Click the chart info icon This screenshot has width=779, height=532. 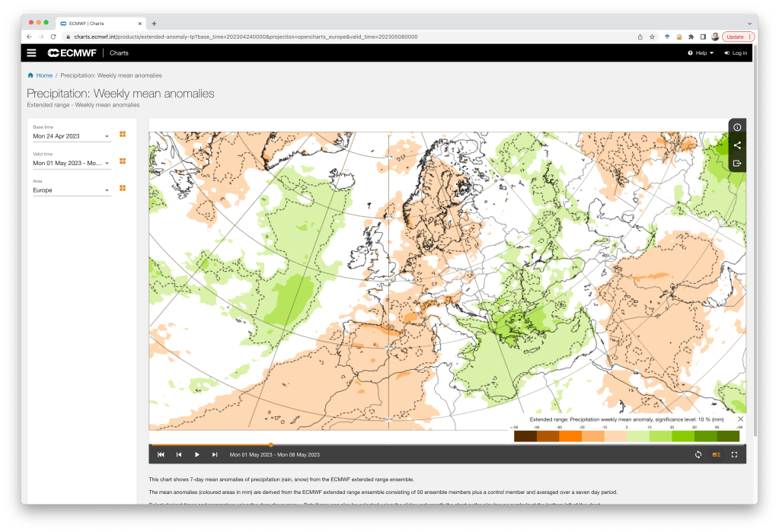(x=736, y=127)
